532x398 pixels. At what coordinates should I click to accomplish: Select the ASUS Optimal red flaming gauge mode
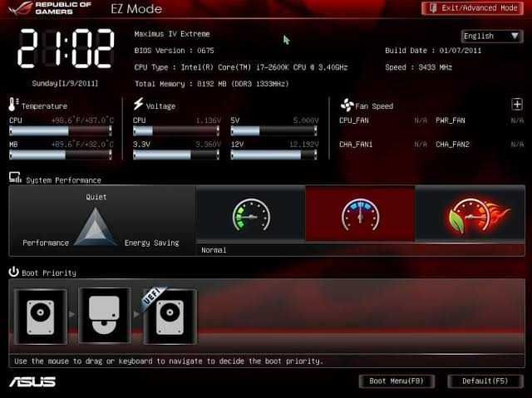[x=470, y=214]
